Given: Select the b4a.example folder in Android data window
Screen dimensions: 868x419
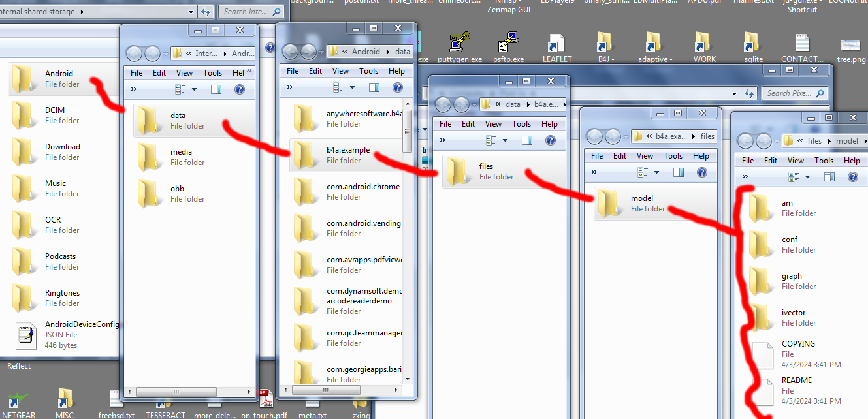Looking at the screenshot, I should [x=346, y=155].
